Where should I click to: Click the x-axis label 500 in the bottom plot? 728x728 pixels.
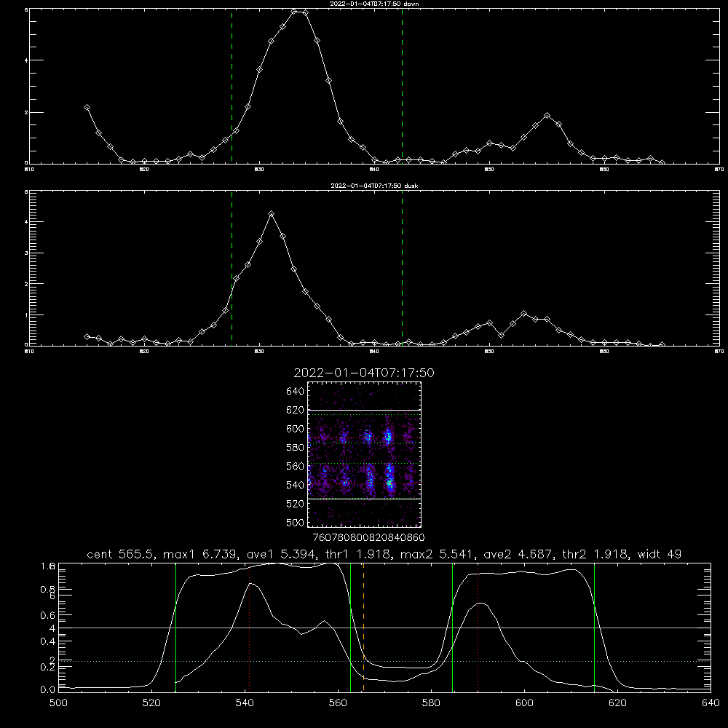click(x=58, y=703)
